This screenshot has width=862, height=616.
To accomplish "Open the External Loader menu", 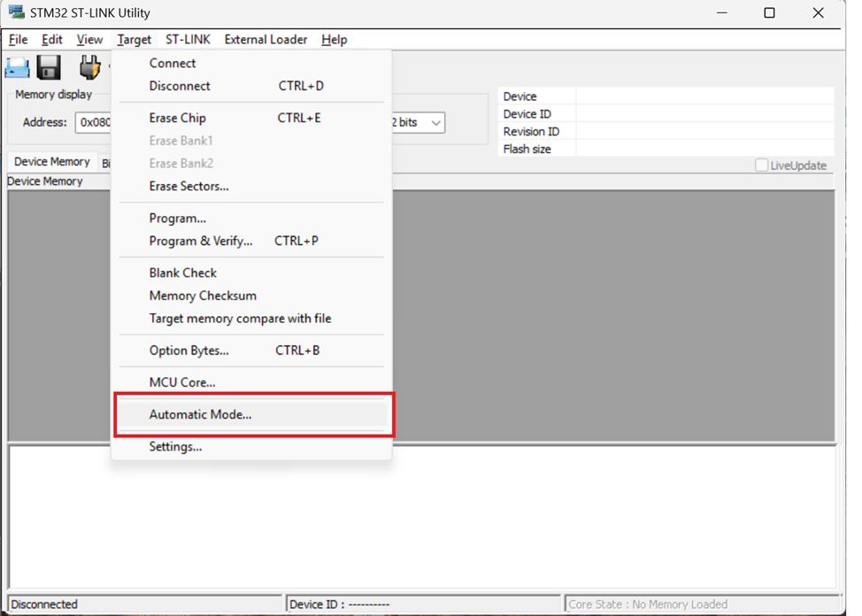I will click(x=266, y=40).
